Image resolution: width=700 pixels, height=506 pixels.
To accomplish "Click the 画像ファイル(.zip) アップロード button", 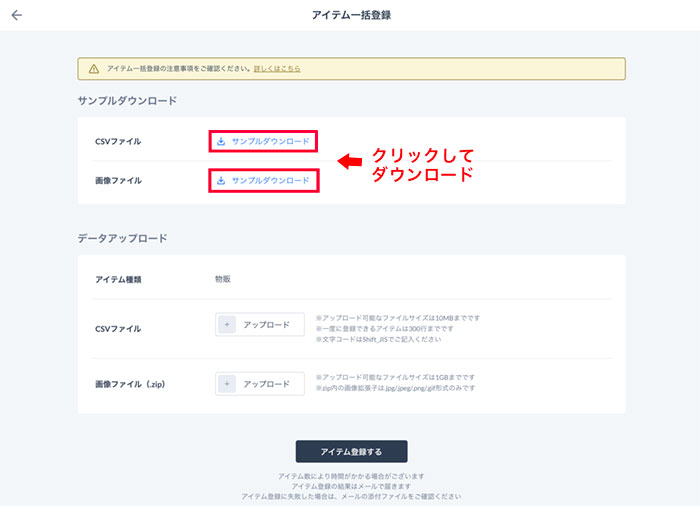I will [260, 384].
